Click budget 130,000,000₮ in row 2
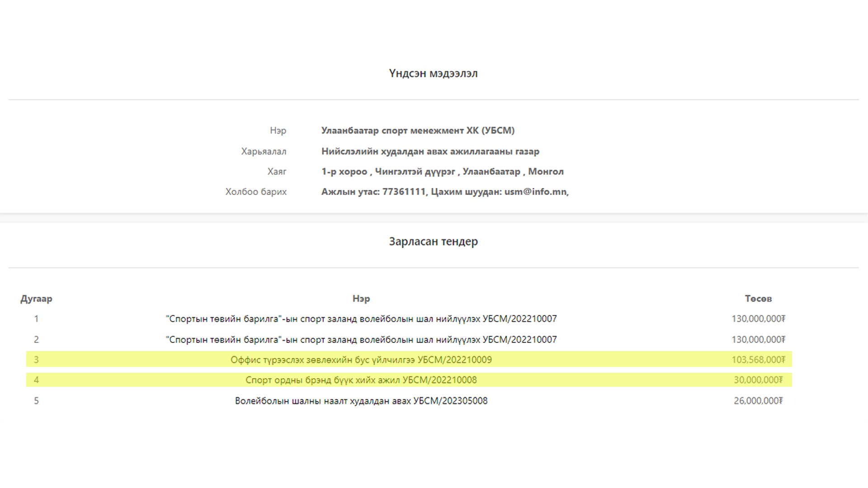Image resolution: width=868 pixels, height=488 pixels. pos(758,340)
